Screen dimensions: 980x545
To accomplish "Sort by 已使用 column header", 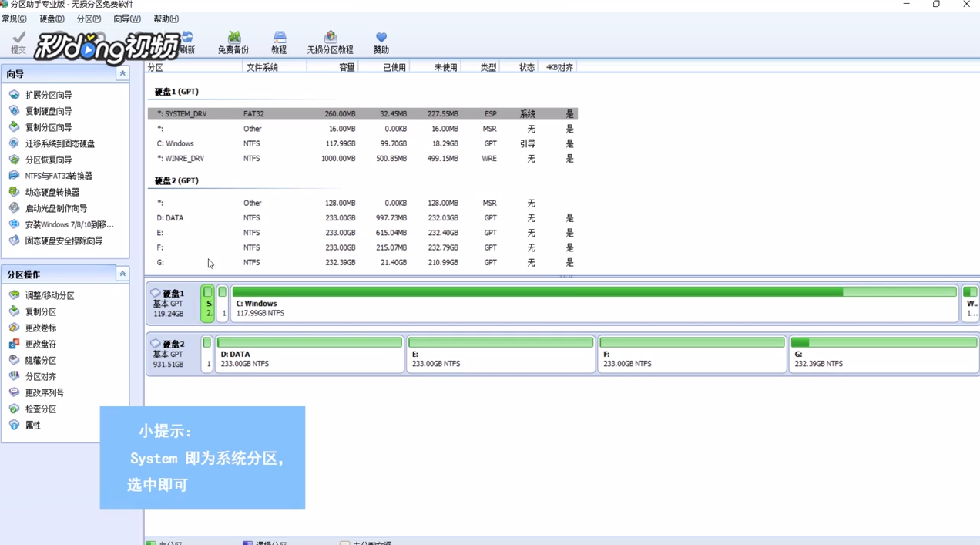I will tap(384, 67).
